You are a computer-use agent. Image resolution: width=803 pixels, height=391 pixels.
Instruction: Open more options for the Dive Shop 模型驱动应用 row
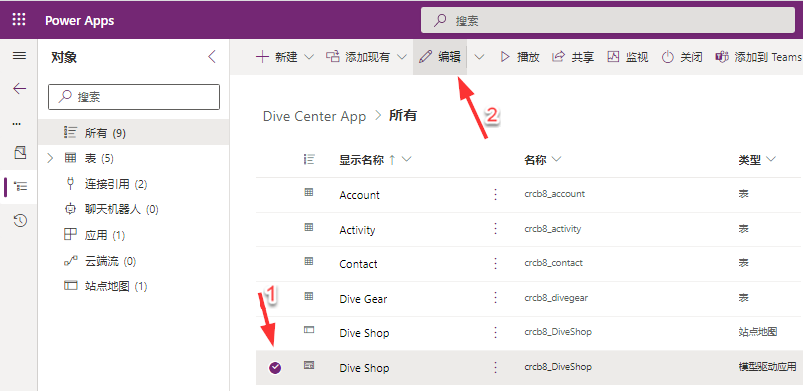495,367
